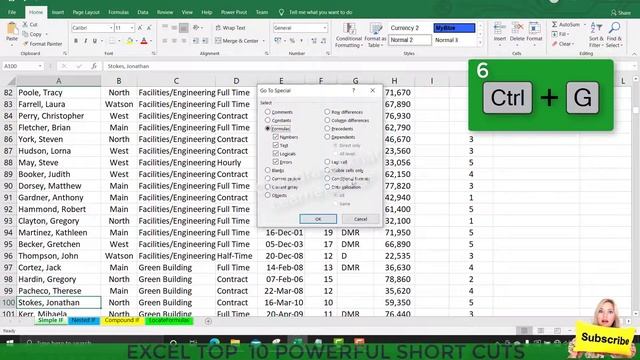Switch to the Compound IF sheet tab
Viewport: 640px width, 360px height.
tap(122, 320)
